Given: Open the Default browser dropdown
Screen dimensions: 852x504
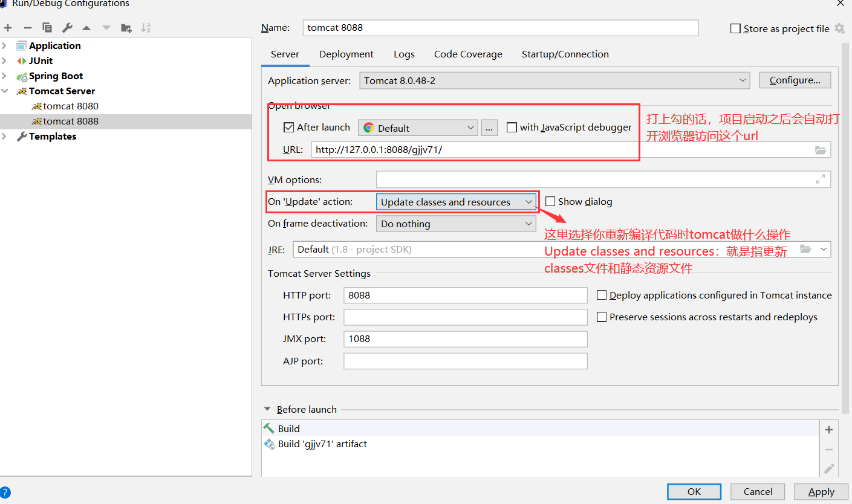Looking at the screenshot, I should coord(418,128).
